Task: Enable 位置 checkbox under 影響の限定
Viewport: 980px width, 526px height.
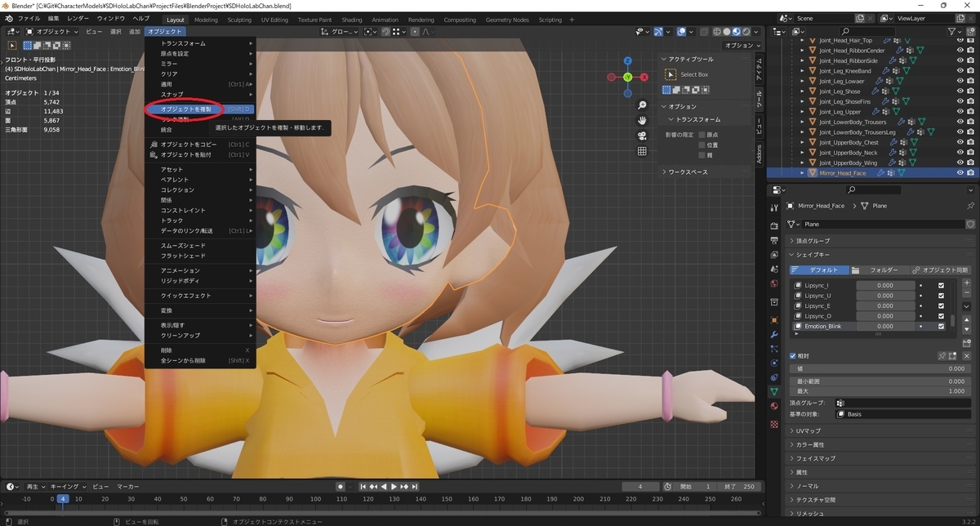Action: pos(702,145)
